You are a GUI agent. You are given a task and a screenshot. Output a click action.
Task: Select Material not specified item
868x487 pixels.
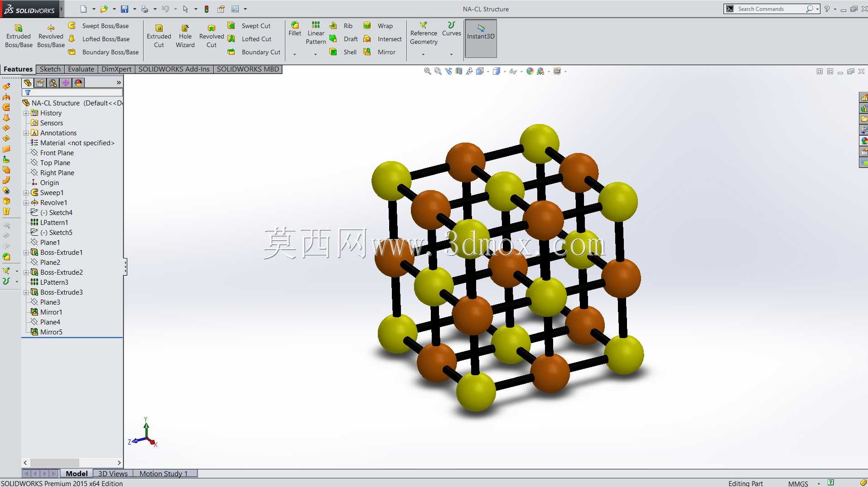pos(72,143)
